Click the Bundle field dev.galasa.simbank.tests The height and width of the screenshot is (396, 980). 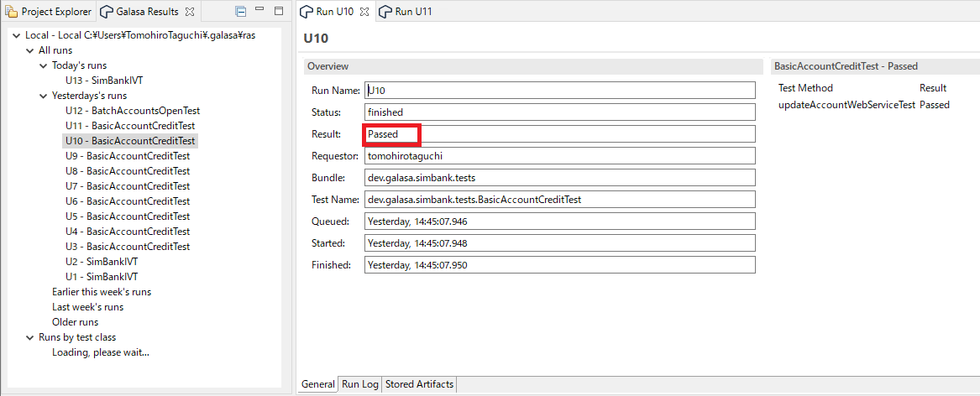(560, 177)
